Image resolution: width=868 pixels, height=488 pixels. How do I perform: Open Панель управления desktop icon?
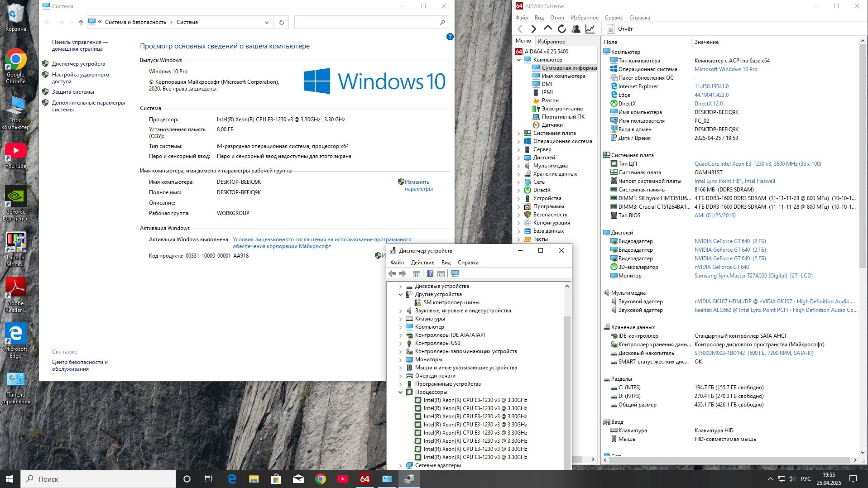[16, 388]
